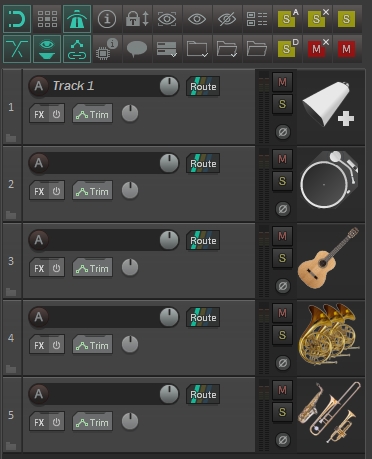Click the plain open folder icon
The width and height of the screenshot is (372, 459).
[x=257, y=49]
